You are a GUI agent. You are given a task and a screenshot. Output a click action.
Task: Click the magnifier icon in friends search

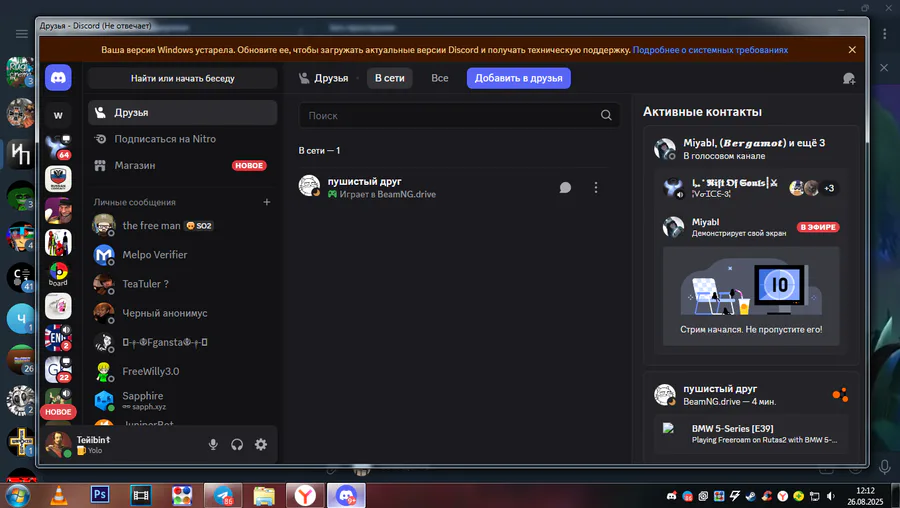(x=606, y=115)
